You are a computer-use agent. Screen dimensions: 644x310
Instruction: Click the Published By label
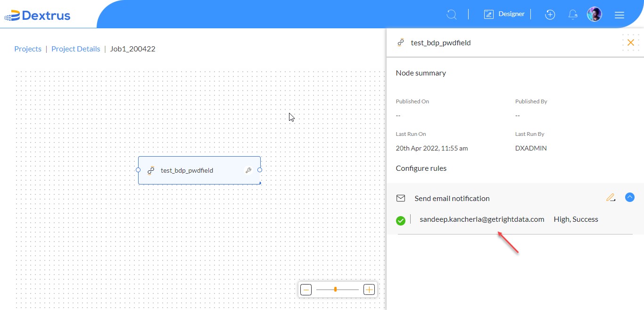[531, 101]
